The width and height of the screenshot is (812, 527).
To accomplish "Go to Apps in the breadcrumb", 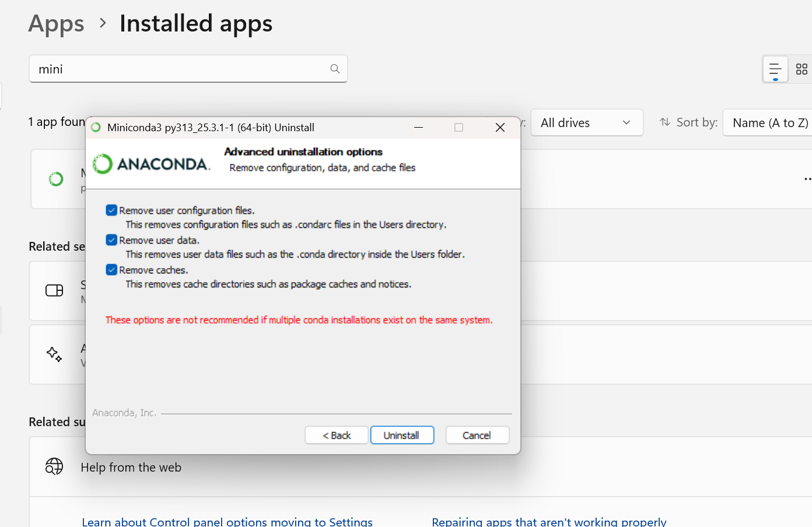I will click(57, 24).
